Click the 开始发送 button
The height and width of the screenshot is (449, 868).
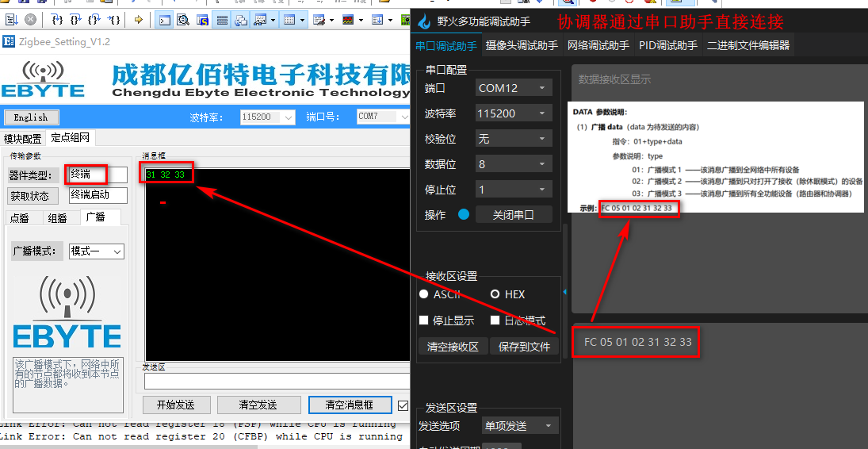175,405
